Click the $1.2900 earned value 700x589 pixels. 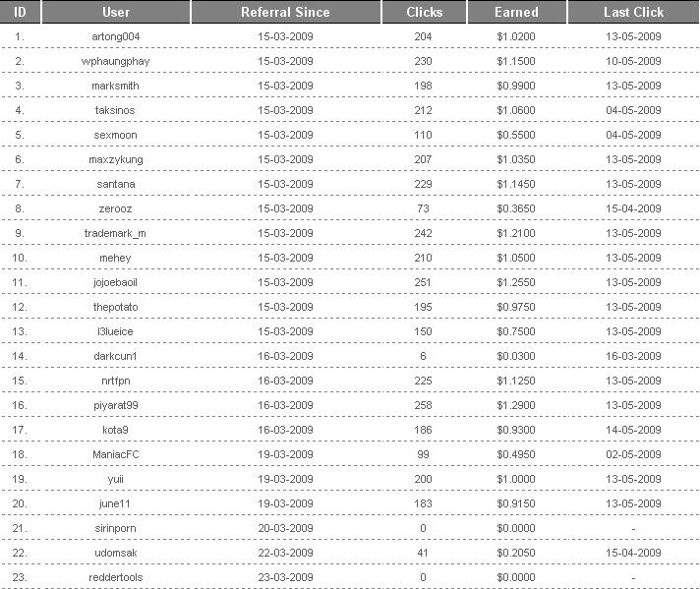pyautogui.click(x=516, y=405)
